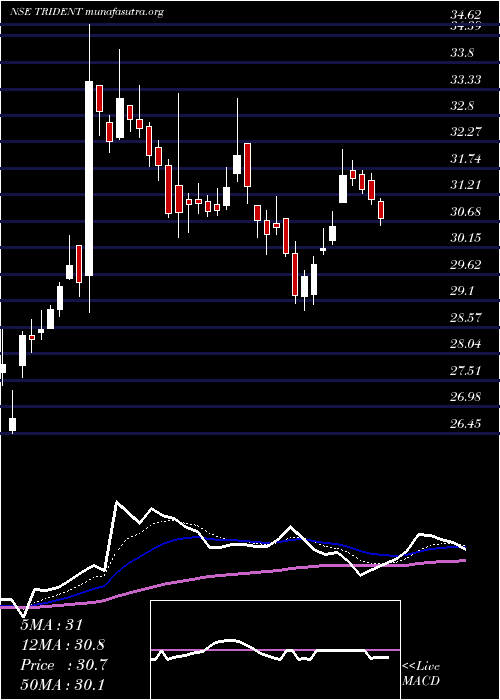
Task: Click the 50MA : 30.1 readout
Action: click(62, 684)
